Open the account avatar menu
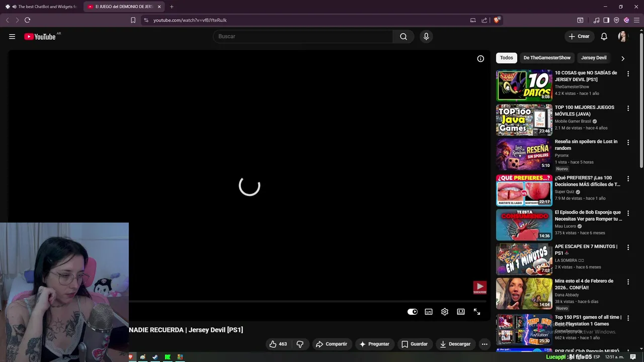Screen dimensions: 644x362 622,36
